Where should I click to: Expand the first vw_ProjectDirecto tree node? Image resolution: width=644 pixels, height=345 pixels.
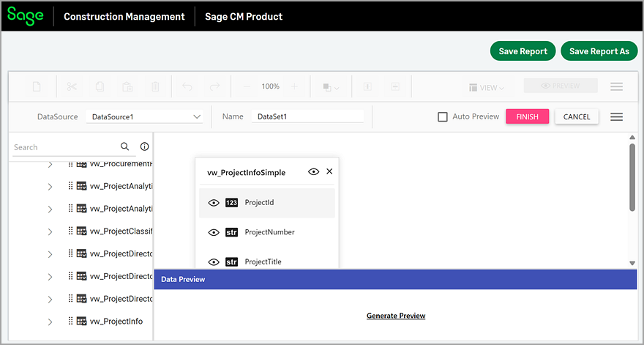[x=50, y=254]
